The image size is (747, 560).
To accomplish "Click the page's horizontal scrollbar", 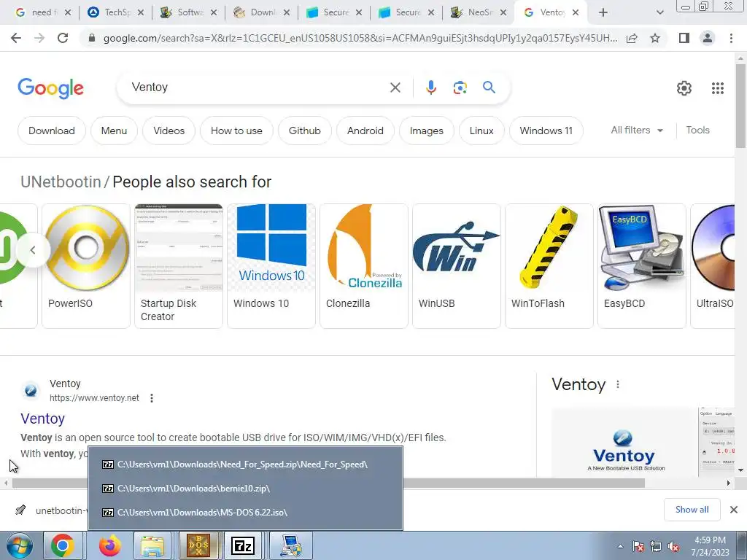I will tap(328, 483).
